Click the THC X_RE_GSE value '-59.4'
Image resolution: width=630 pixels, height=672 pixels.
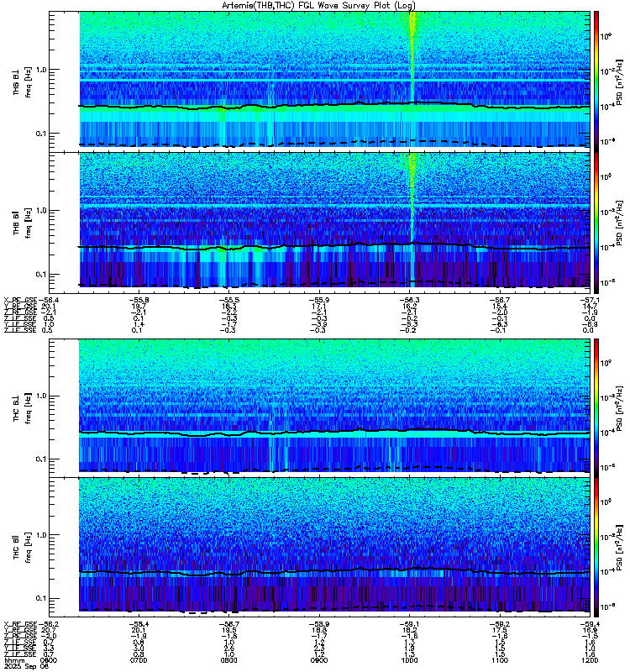[x=590, y=624]
